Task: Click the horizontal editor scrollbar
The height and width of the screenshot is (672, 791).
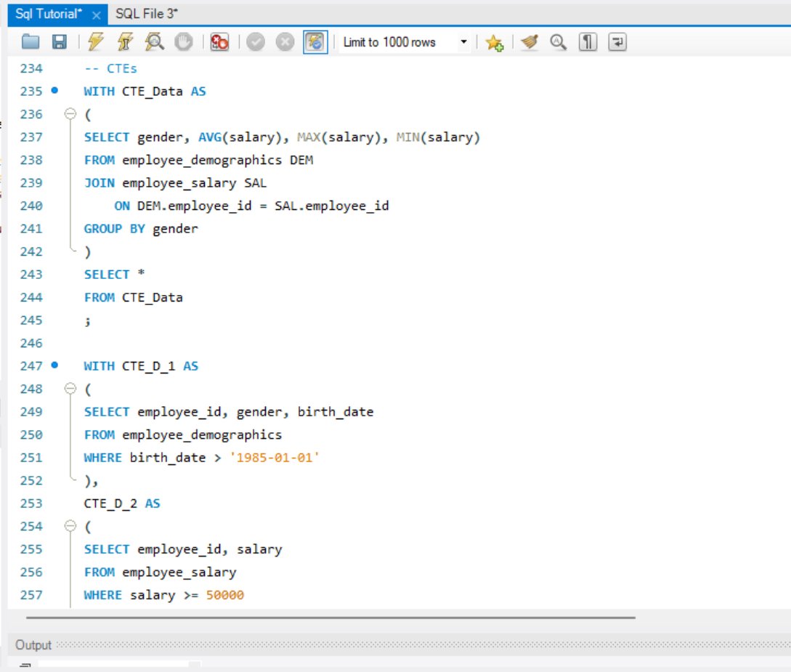Action: tap(330, 617)
